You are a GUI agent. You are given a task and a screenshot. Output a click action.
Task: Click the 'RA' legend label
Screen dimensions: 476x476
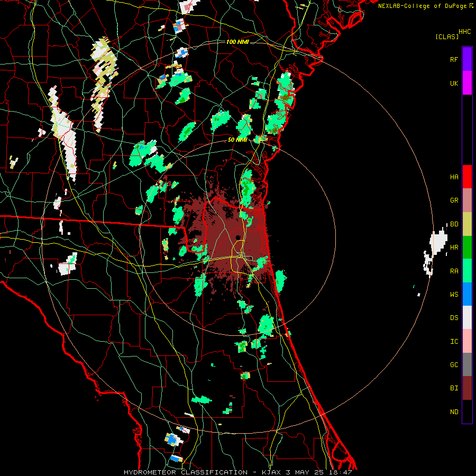(x=454, y=271)
